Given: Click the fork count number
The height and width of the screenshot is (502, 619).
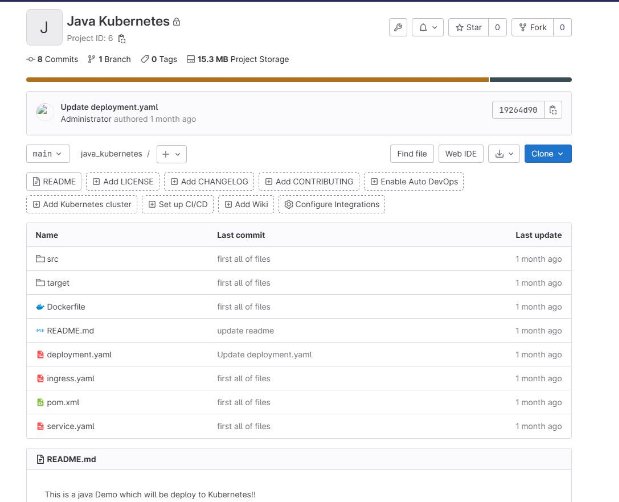Looking at the screenshot, I should coord(562,27).
